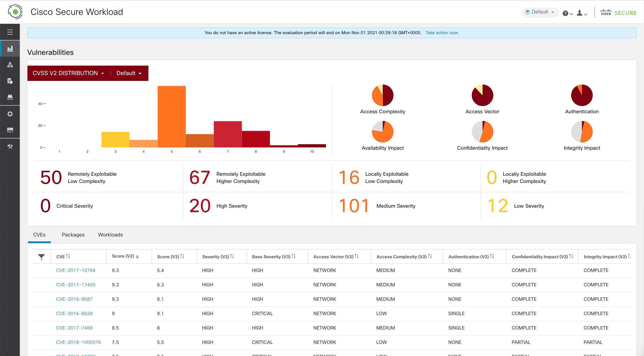Sort by Access Complexity (V2) column
Screen dimensions: 644x356
(x=404, y=257)
